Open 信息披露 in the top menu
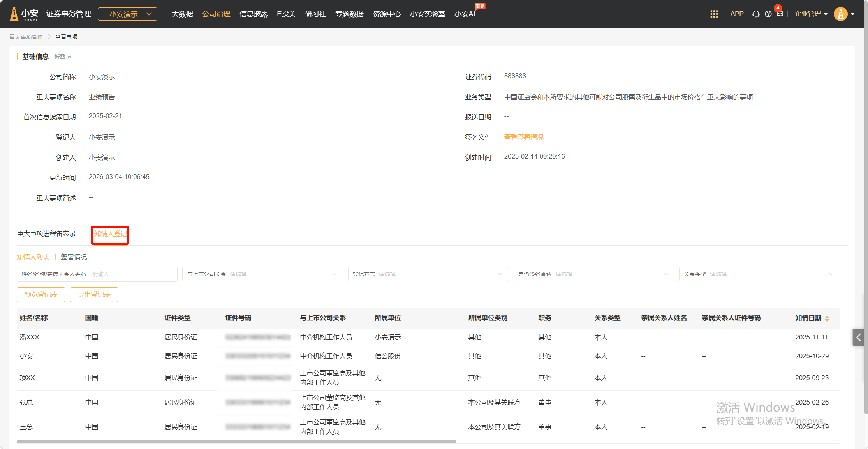The image size is (868, 449). [254, 14]
